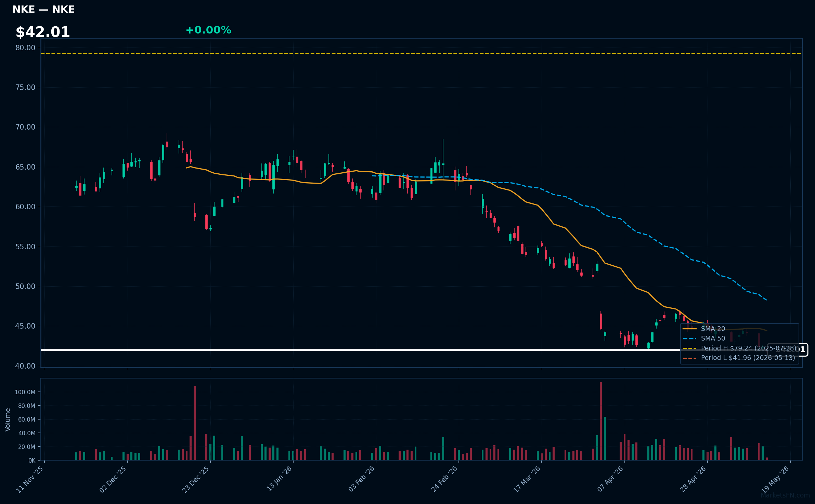Click the 80.0M volume axis label
The width and height of the screenshot is (815, 504).
[x=27, y=406]
